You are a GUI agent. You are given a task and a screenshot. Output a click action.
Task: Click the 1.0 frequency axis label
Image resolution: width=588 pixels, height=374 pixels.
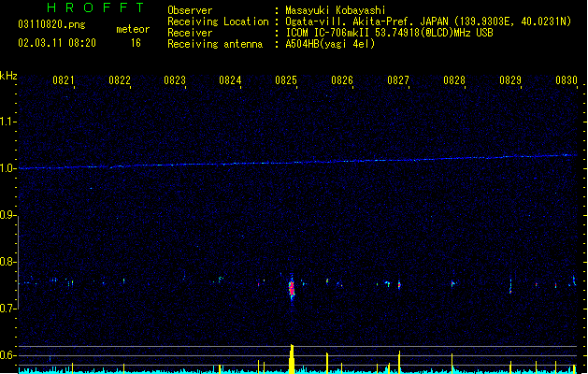pyautogui.click(x=7, y=168)
